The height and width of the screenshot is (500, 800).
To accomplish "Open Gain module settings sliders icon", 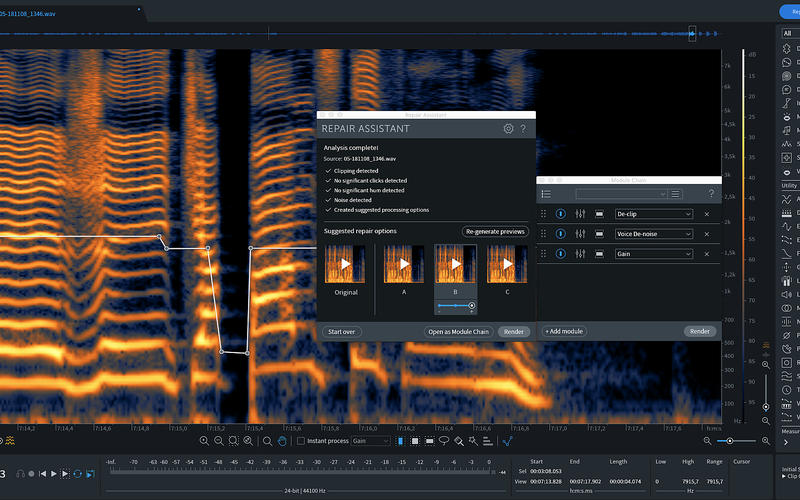I will (x=580, y=254).
